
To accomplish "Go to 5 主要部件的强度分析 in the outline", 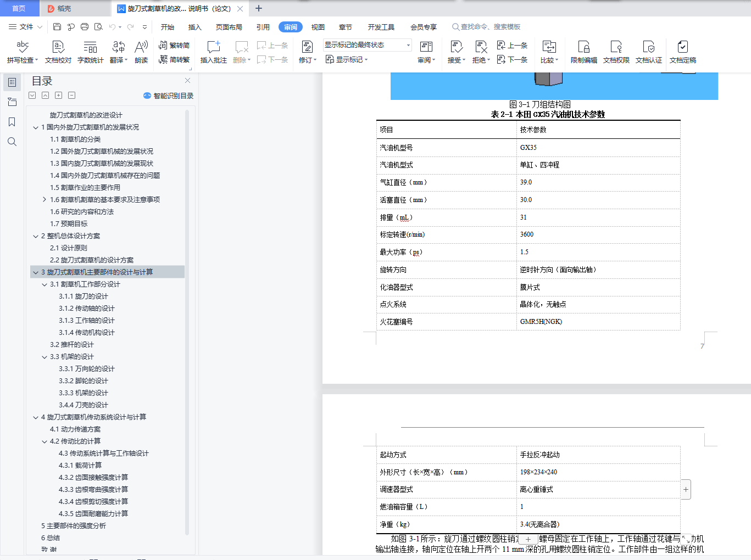I will click(74, 526).
